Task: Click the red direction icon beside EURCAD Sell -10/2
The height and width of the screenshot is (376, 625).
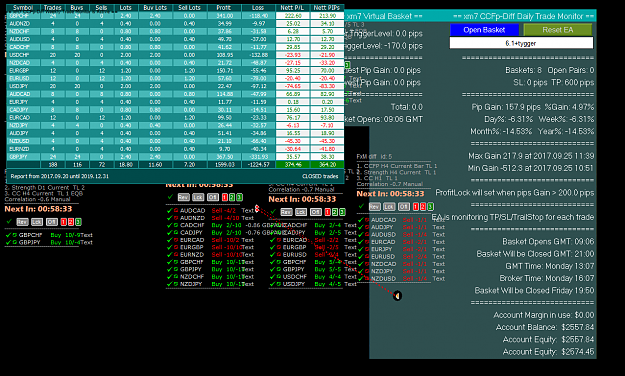Action: [176, 240]
